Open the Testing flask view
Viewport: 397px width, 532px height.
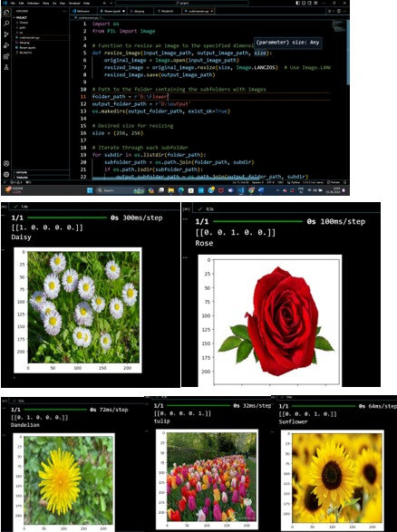[6, 67]
